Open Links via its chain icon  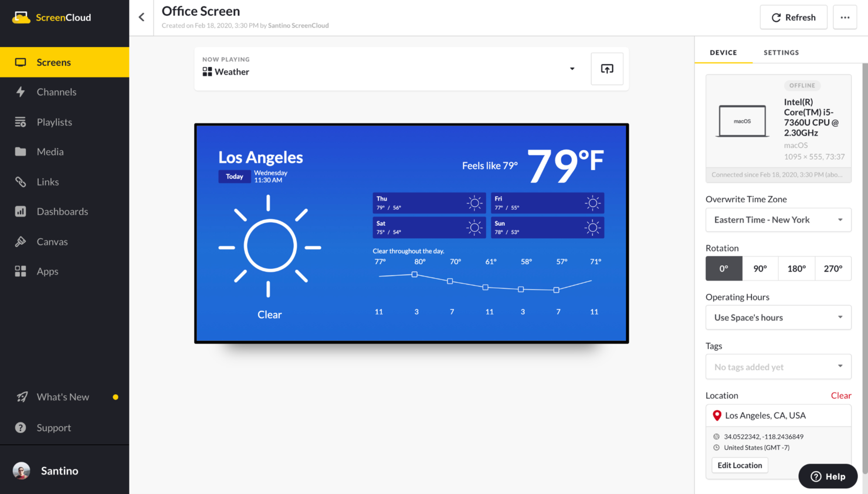pyautogui.click(x=21, y=182)
